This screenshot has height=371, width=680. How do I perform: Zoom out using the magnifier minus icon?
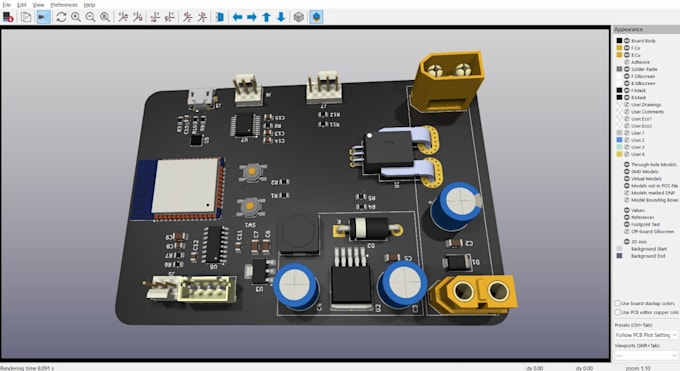coord(90,17)
